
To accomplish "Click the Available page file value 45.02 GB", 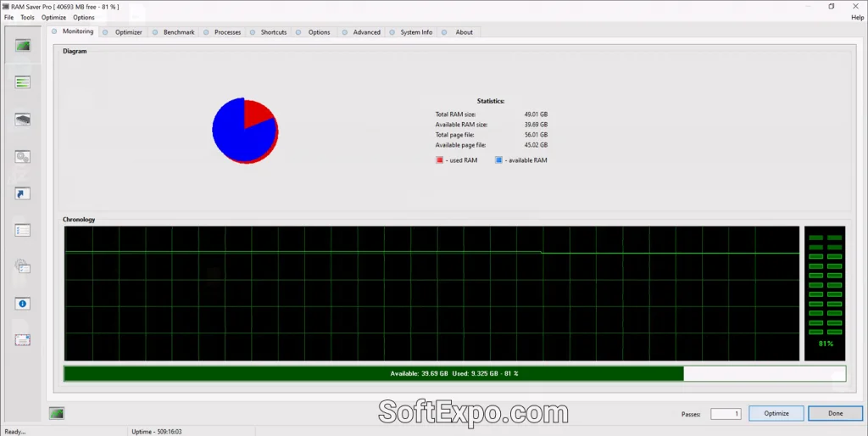I will point(536,145).
